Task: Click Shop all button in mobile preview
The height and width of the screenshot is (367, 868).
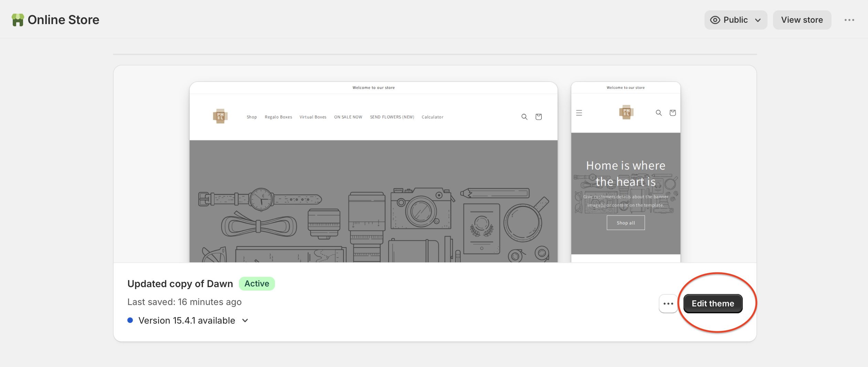Action: tap(626, 223)
